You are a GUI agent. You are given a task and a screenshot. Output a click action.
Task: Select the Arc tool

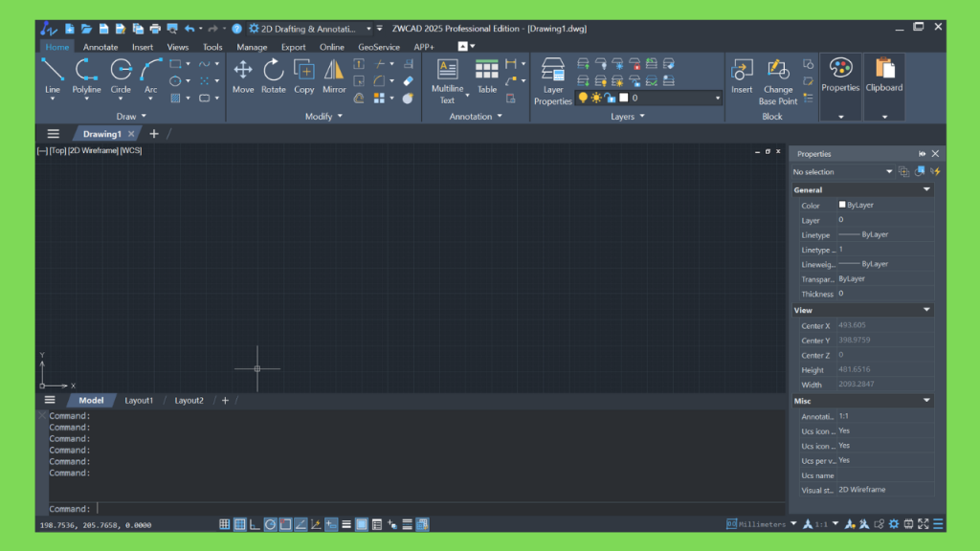click(150, 77)
